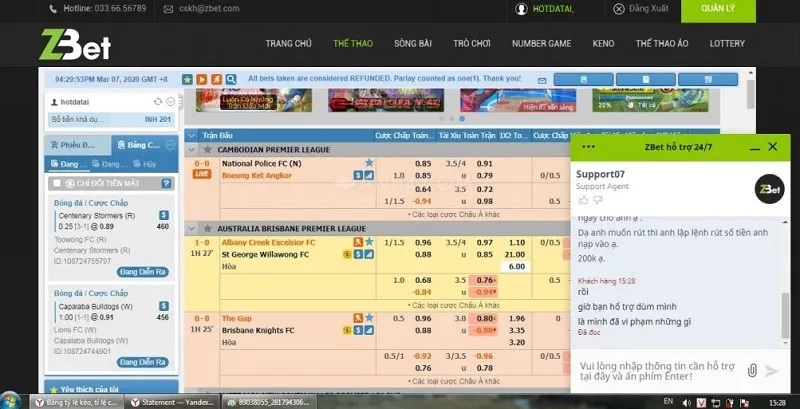Collapse the Australia Brisbane Premier League section

tap(208, 228)
